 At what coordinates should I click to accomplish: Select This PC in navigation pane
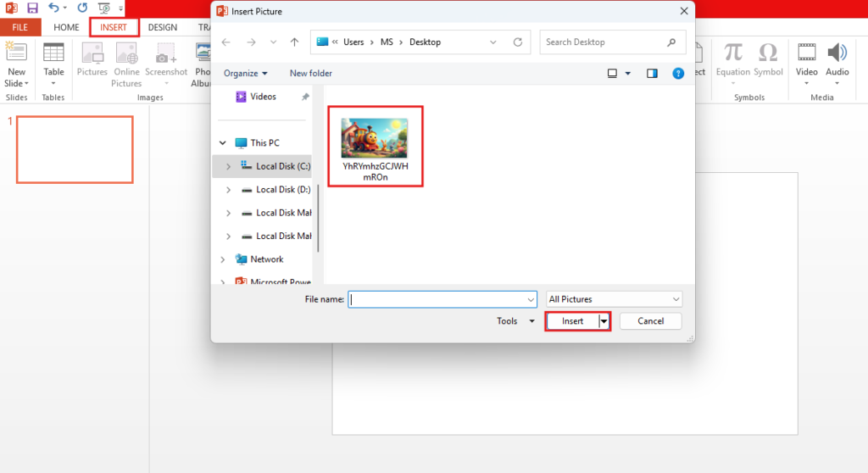click(x=264, y=143)
